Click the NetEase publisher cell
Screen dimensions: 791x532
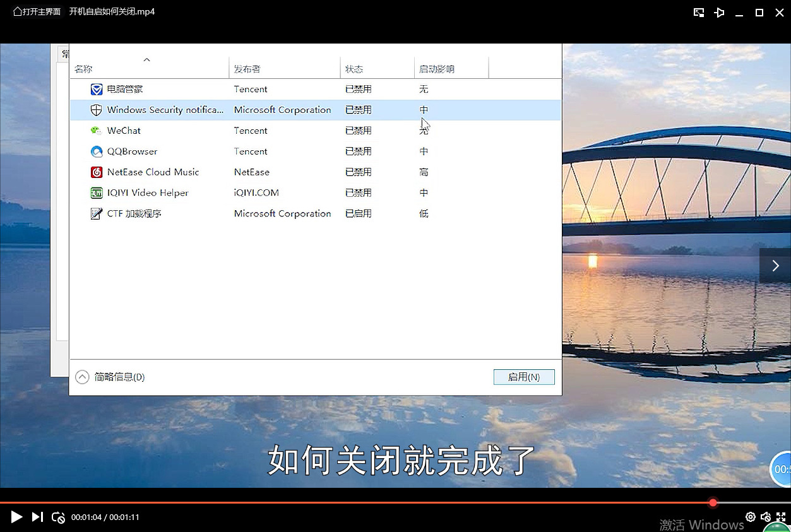coord(252,172)
